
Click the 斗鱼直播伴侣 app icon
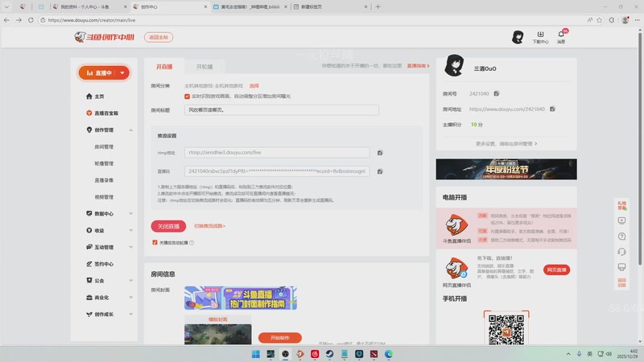click(x=456, y=225)
